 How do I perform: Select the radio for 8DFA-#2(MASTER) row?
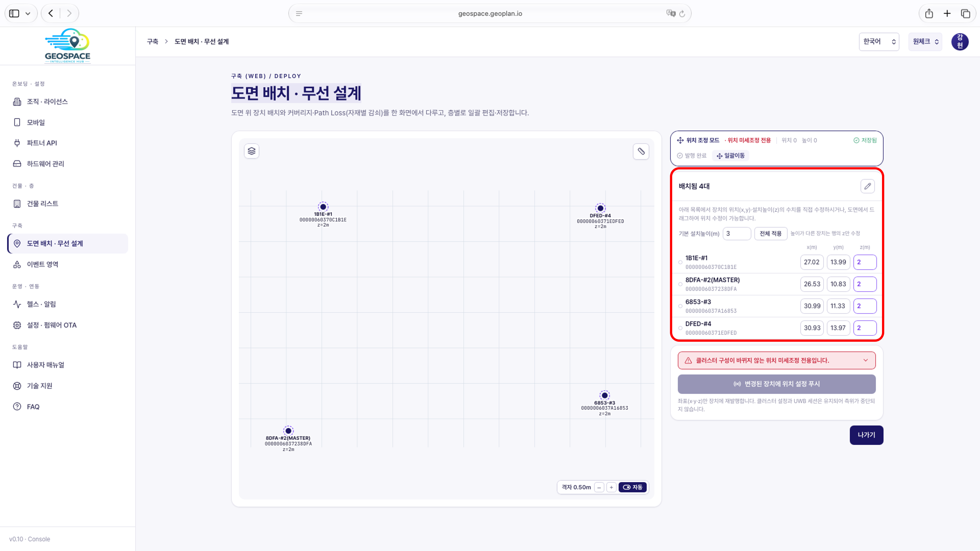point(680,284)
